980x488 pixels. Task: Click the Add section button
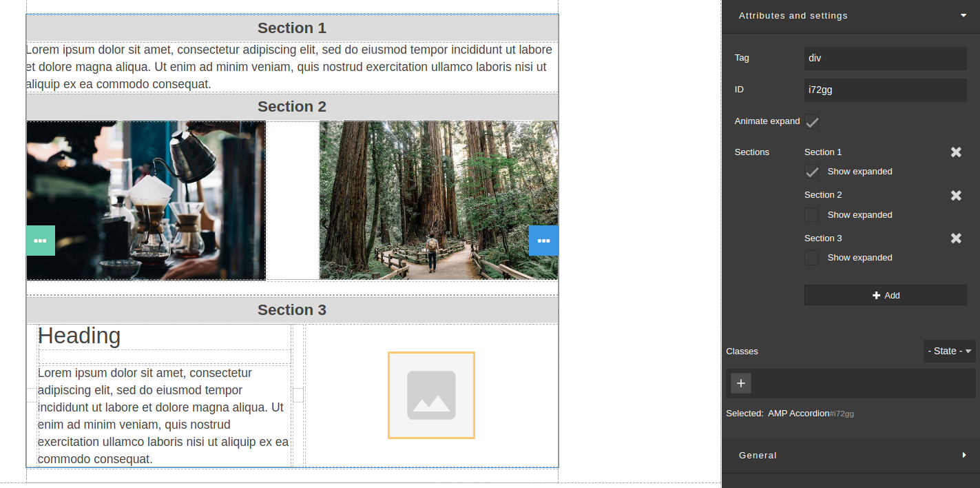point(885,295)
